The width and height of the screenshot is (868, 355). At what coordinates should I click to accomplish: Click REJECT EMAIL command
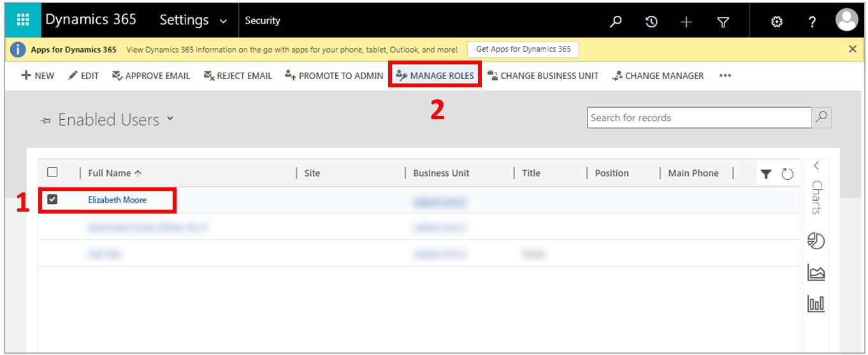click(x=238, y=75)
